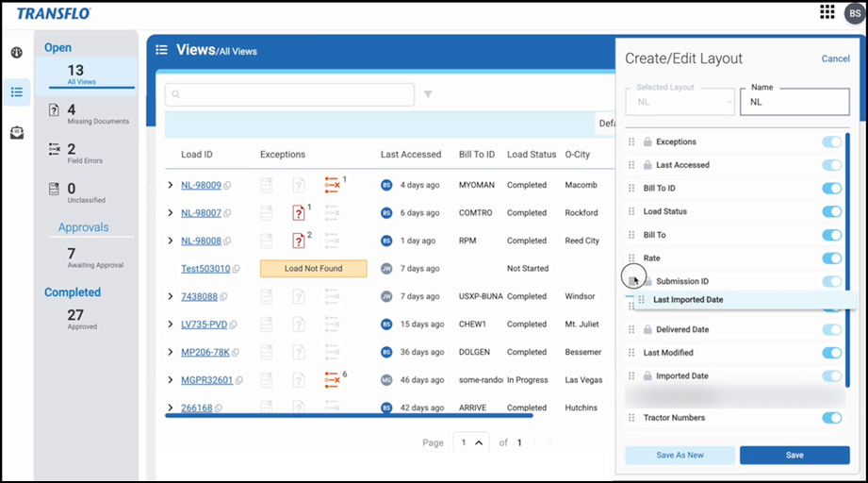Grab drag handle for Rate
This screenshot has width=868, height=483.
[631, 258]
